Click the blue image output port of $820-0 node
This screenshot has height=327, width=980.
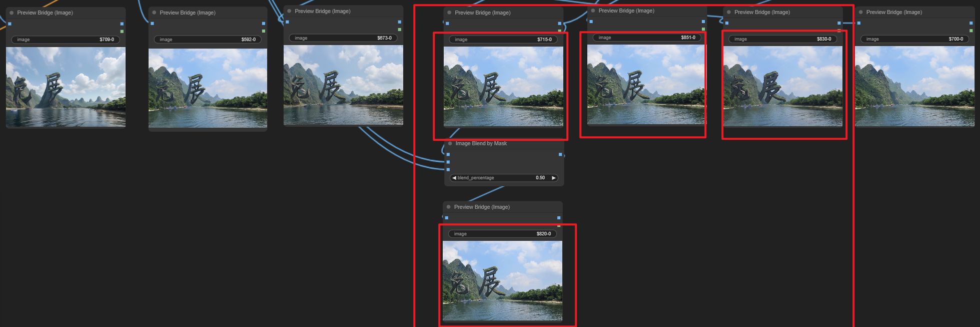tap(559, 218)
